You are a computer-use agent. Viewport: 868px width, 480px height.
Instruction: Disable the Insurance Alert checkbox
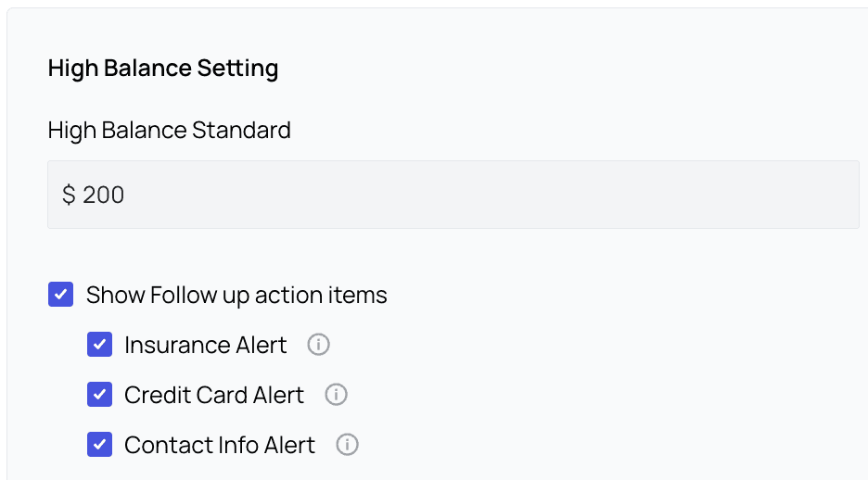(99, 345)
